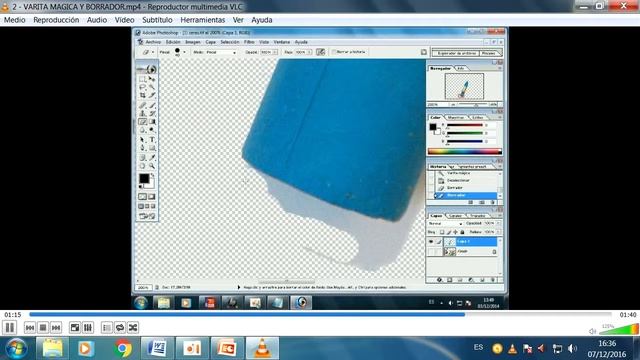Stop VLC playback
Screen dimensions: 640x360
click(x=43, y=327)
